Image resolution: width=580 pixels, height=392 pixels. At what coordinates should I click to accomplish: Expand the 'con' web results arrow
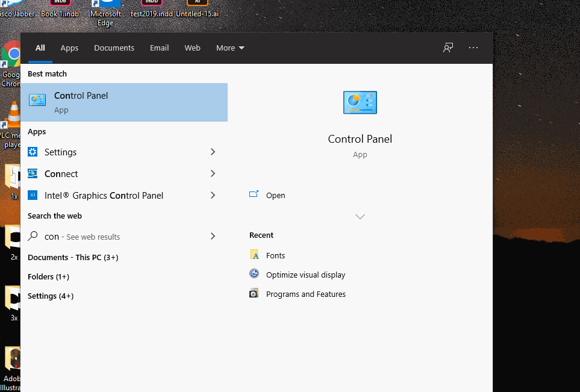point(213,236)
